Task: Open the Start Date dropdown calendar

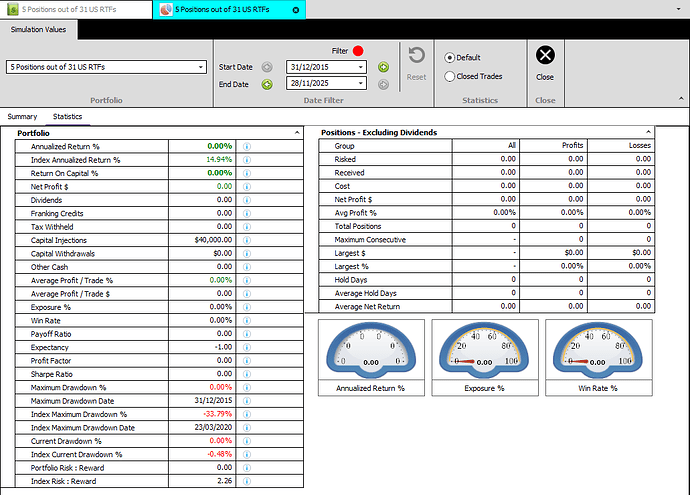Action: pos(361,67)
